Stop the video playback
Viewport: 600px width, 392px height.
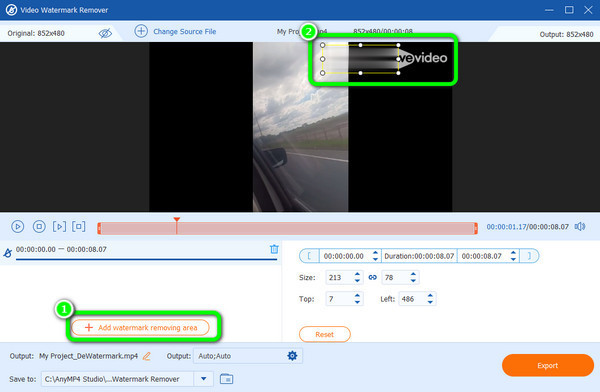pos(39,227)
